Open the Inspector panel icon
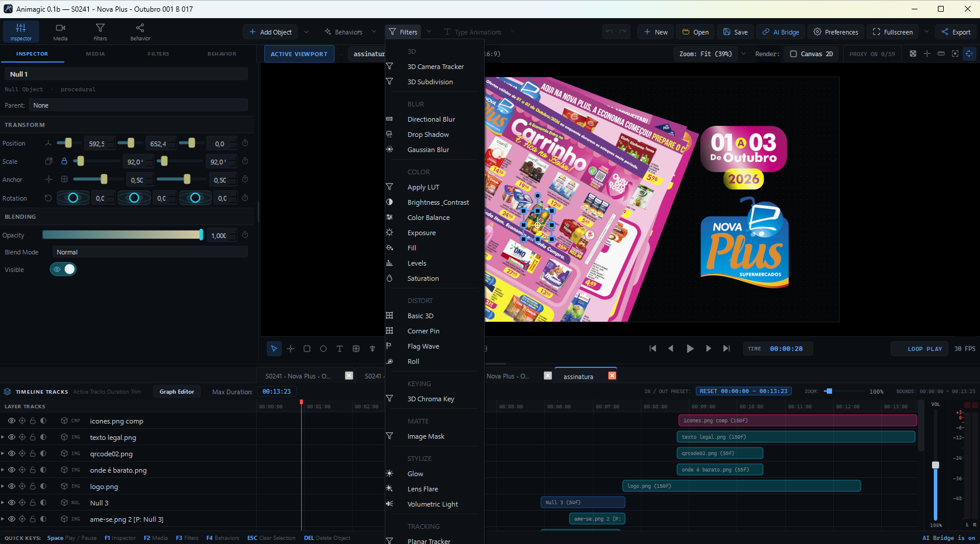This screenshot has height=544, width=980. (x=21, y=32)
